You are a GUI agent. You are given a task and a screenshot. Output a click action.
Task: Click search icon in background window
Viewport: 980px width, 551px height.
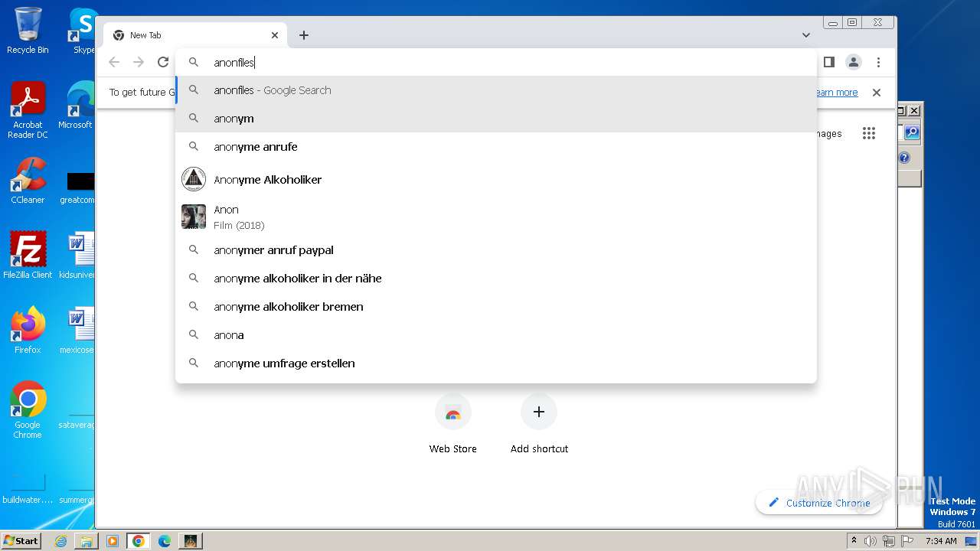[912, 132]
